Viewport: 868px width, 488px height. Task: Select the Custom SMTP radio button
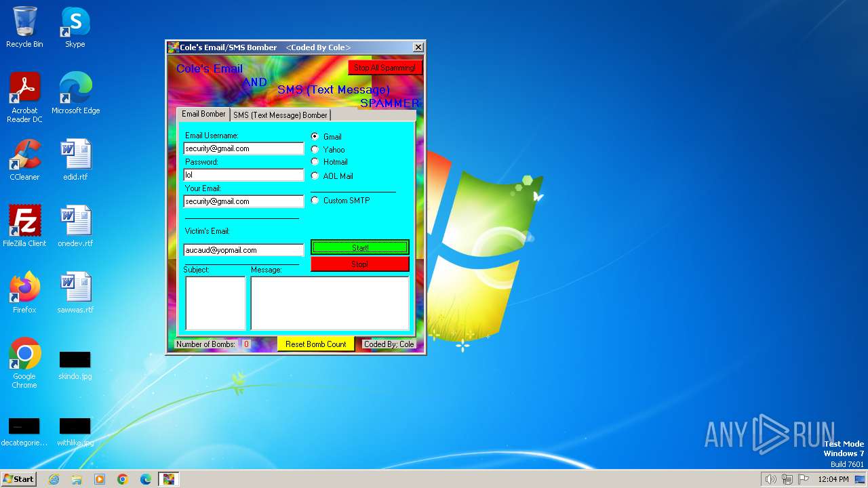click(315, 201)
